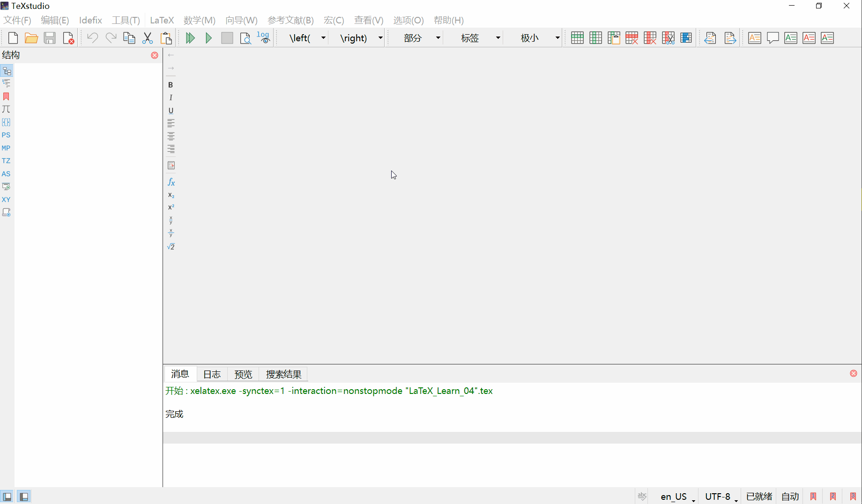Open the PS (PSTricks) commands panel
Image resolution: width=862 pixels, height=504 pixels.
6,135
